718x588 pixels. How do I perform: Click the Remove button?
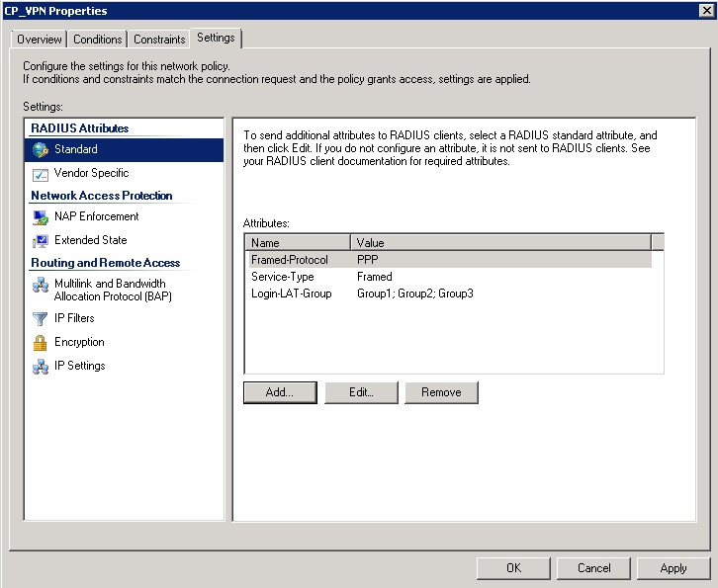pos(441,392)
